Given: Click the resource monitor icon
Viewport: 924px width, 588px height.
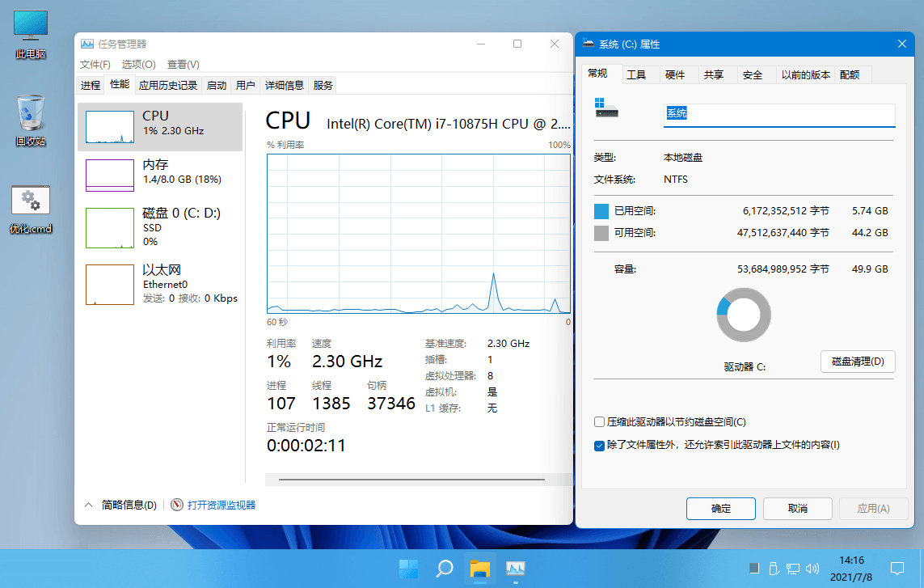Looking at the screenshot, I should pos(177,505).
